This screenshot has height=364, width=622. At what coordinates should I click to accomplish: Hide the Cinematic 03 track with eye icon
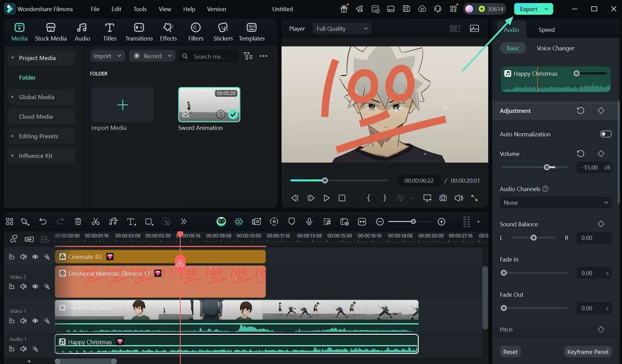35,257
